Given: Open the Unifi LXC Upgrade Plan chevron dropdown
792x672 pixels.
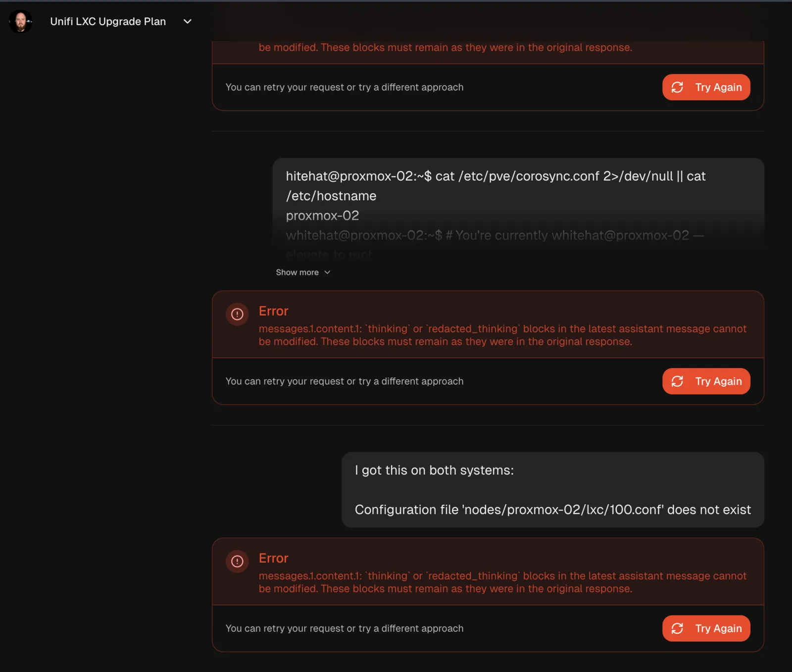Looking at the screenshot, I should 188,21.
